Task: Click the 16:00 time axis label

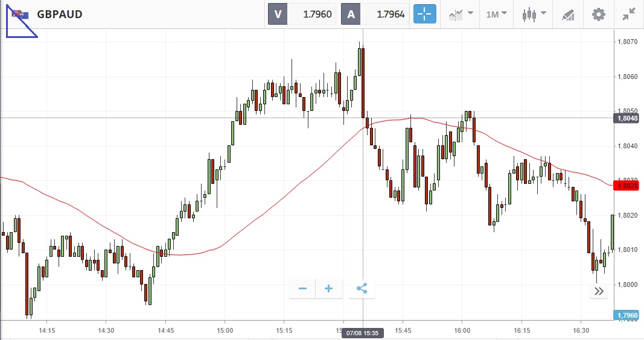Action: tap(462, 330)
